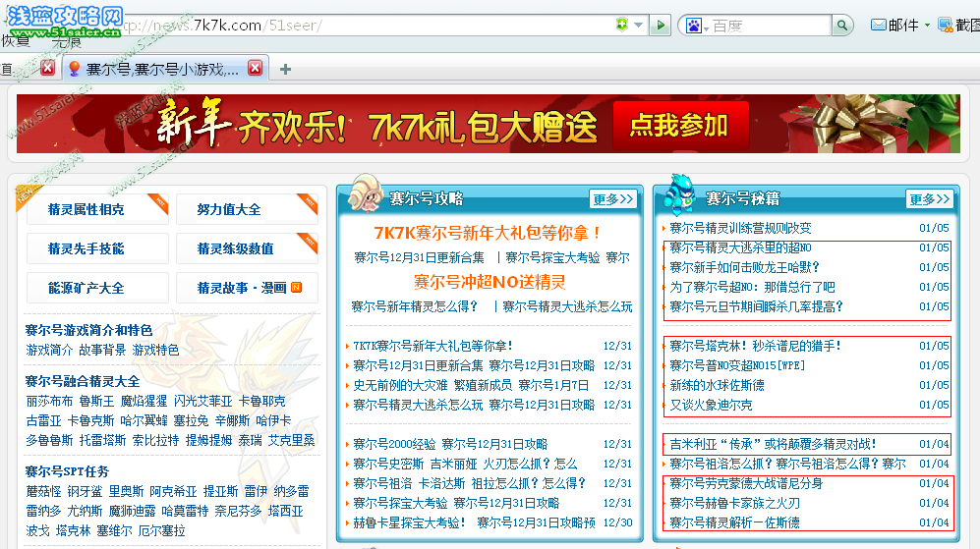Viewport: 980px width, 549px height.
Task: Click into the Baidu search field
Action: point(770,26)
